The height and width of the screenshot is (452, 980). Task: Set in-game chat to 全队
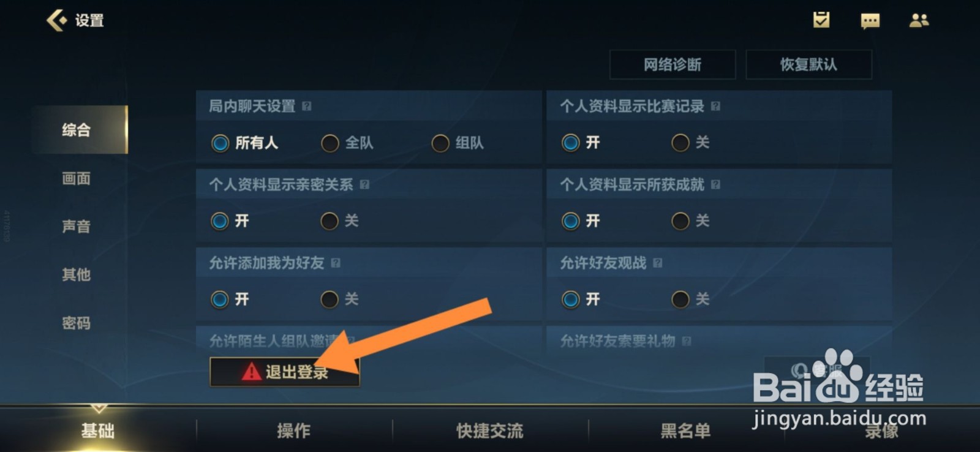(347, 143)
